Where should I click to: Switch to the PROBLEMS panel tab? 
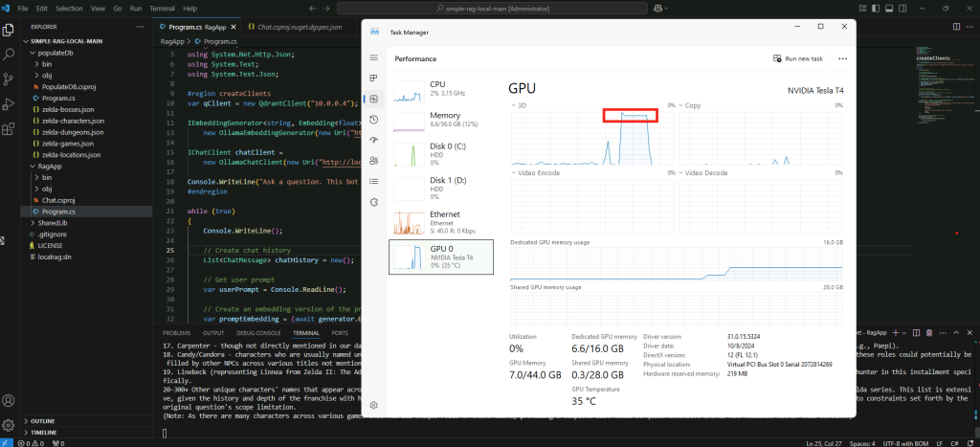pos(176,333)
